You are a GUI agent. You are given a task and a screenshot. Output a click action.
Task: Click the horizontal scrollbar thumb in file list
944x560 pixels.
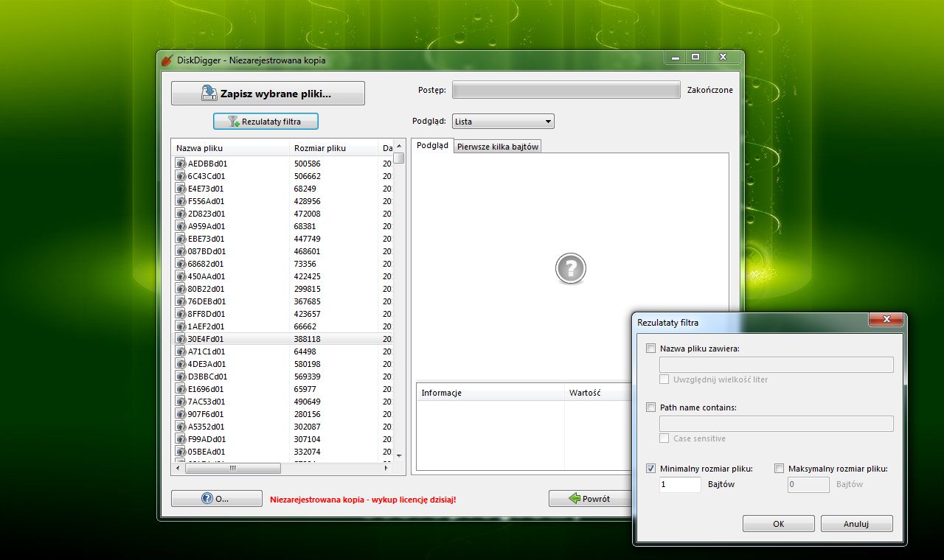tap(232, 468)
